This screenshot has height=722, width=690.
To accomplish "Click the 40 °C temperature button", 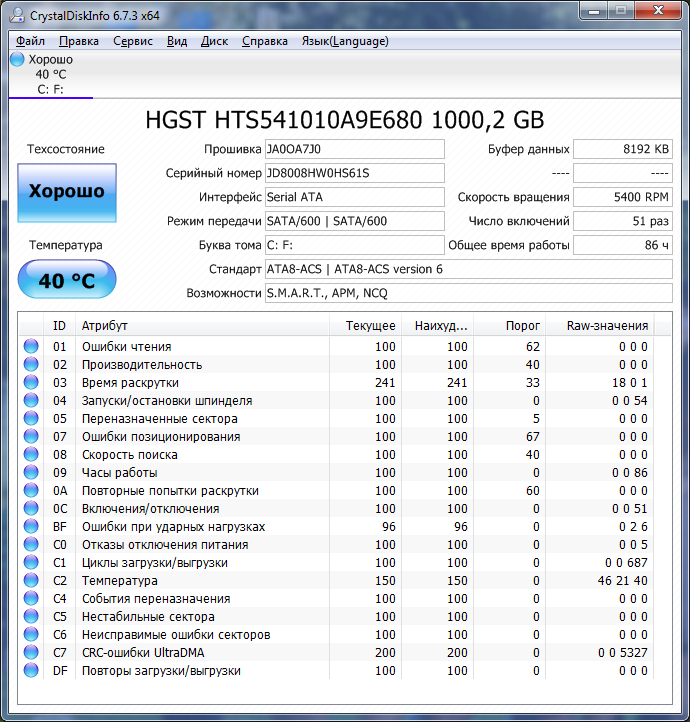I will [x=67, y=280].
